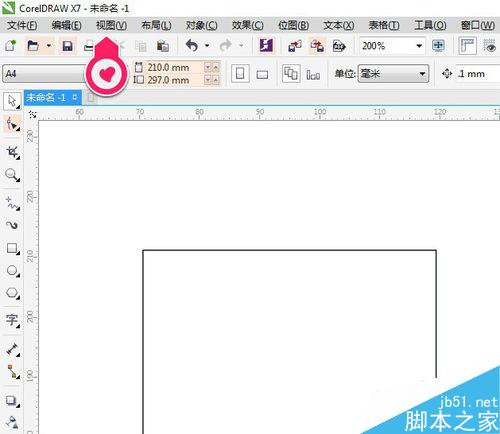This screenshot has width=500, height=434.
Task: Expand the Open recent files dropdown arrow
Action: point(49,45)
